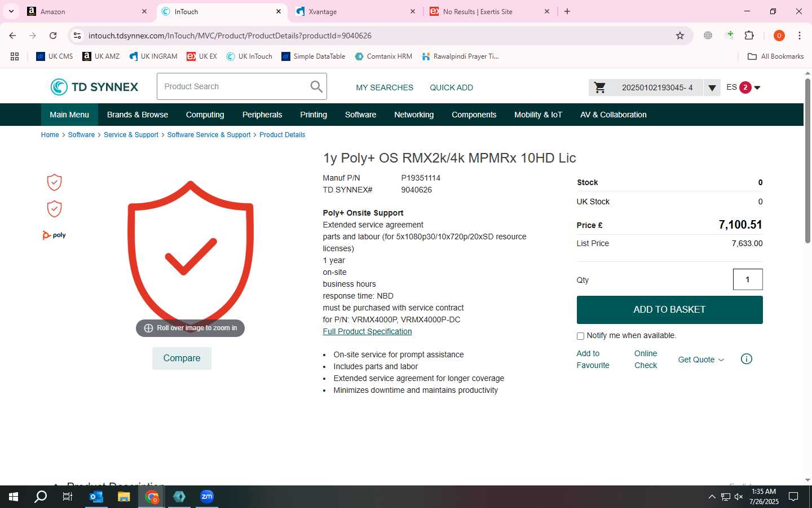The image size is (812, 508).
Task: Close the InTouch browser tab
Action: tap(279, 11)
